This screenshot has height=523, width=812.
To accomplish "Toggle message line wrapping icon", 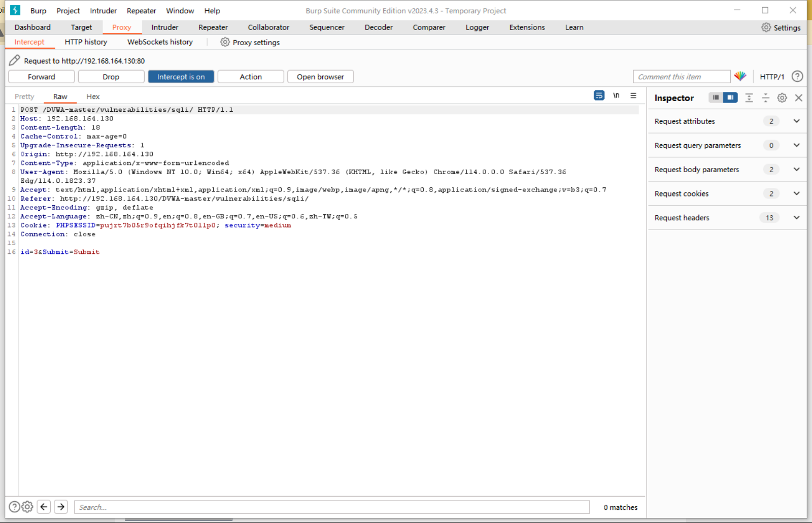I will [x=599, y=95].
